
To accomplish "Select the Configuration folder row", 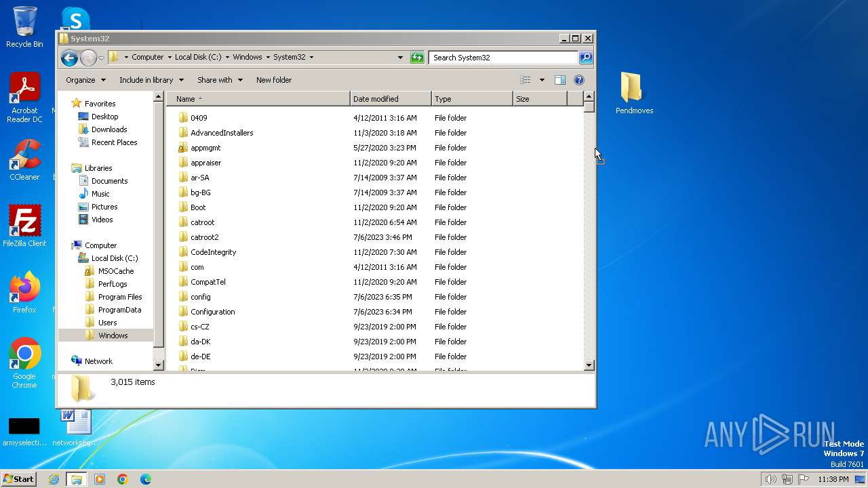I will click(375, 312).
